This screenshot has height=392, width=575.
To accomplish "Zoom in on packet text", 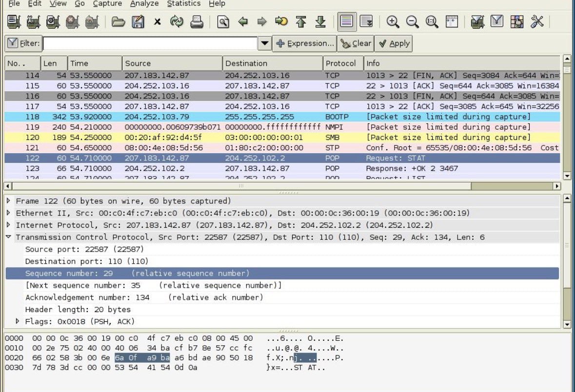I will pos(393,21).
